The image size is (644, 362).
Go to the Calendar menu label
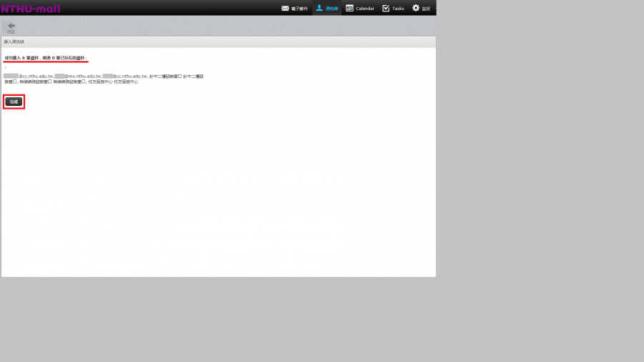(365, 9)
